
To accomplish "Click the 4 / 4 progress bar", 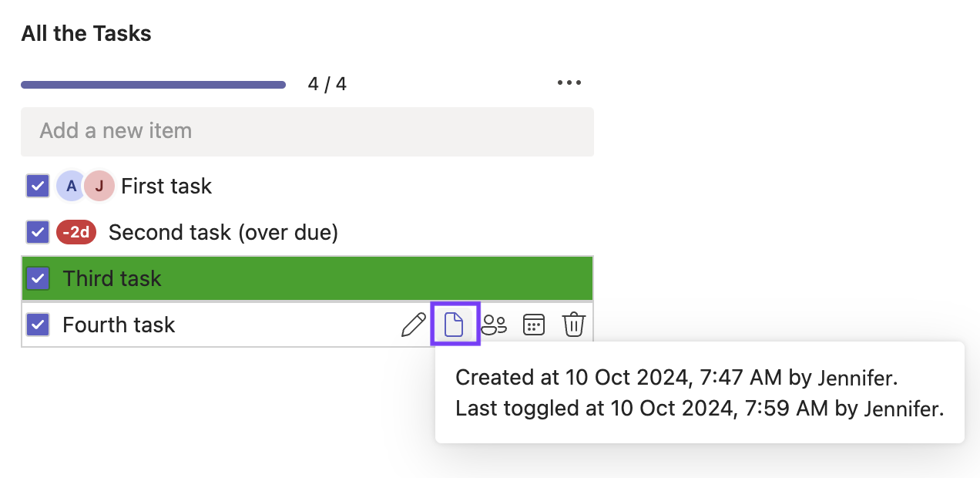I will [153, 85].
